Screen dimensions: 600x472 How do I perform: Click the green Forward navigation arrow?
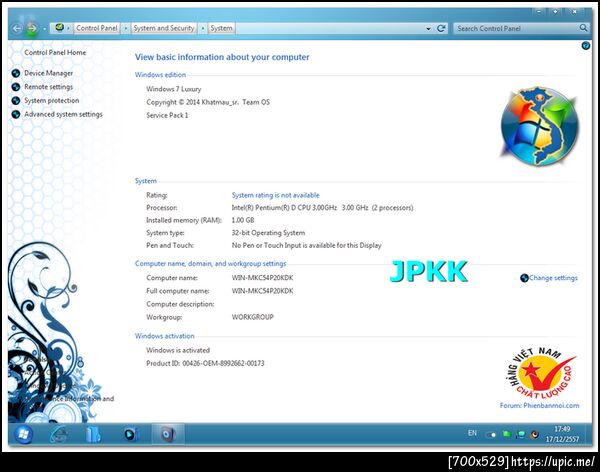point(32,28)
